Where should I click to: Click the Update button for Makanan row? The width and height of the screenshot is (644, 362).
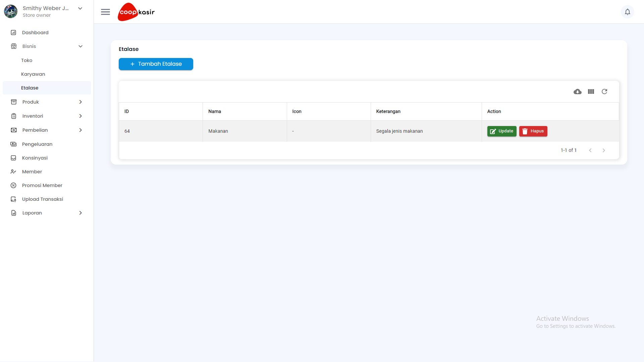coord(501,131)
